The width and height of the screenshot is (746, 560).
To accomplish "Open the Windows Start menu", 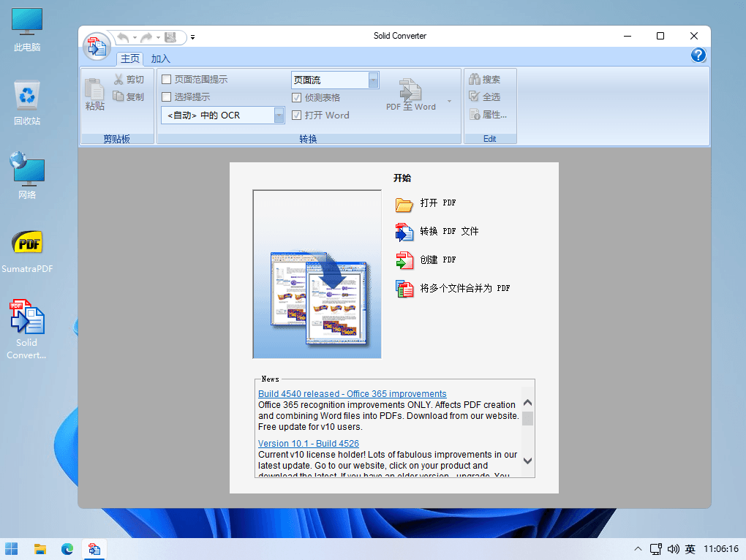I will [x=12, y=549].
